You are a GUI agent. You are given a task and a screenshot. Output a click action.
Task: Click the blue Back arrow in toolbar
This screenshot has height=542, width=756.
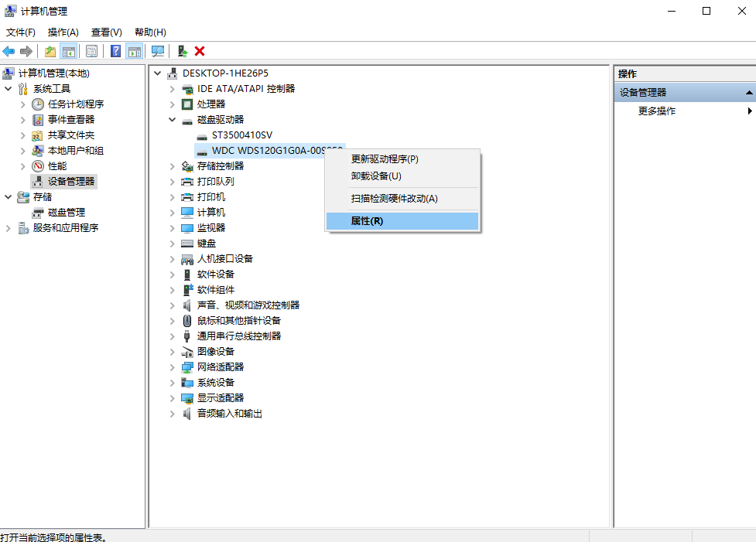(9, 51)
